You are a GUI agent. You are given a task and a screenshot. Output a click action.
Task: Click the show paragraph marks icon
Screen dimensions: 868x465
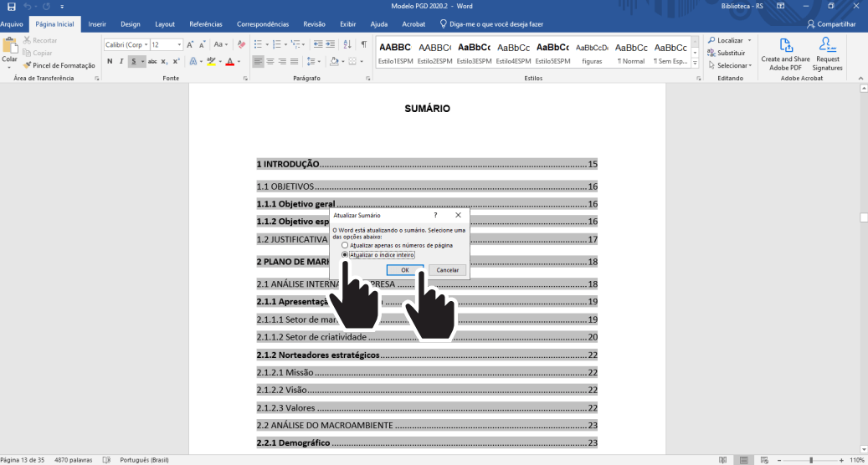pyautogui.click(x=363, y=44)
